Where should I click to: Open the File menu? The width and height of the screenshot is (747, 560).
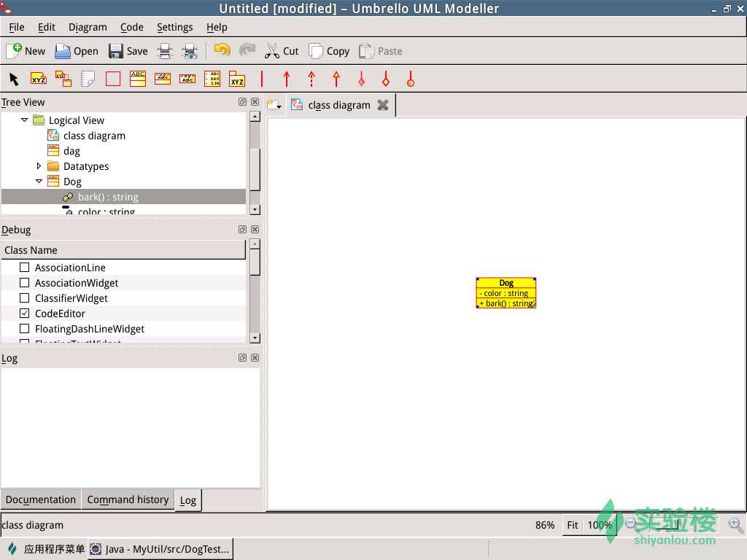(x=17, y=27)
